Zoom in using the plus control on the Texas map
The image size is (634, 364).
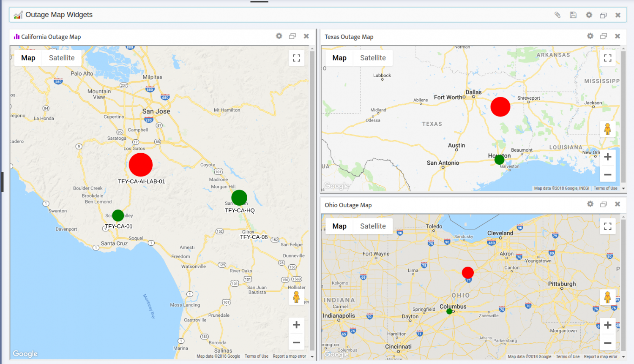[607, 157]
